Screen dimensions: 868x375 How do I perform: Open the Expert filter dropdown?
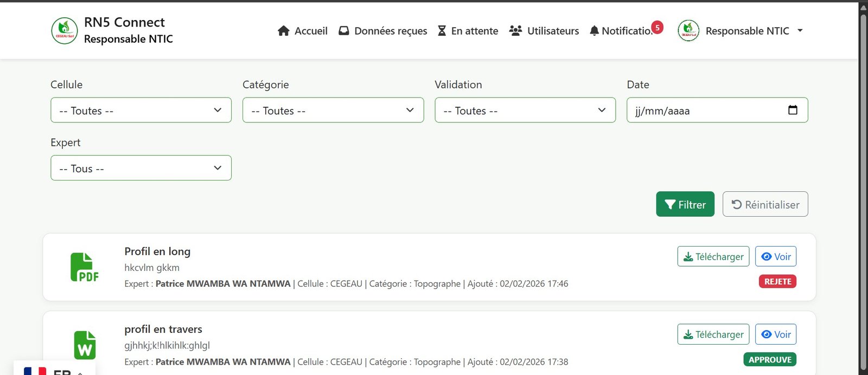click(x=141, y=168)
